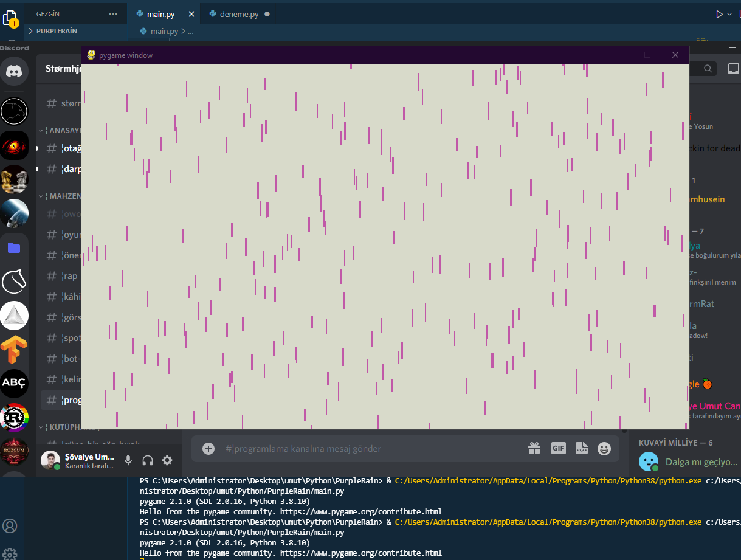741x560 pixels.
Task: Toggle the Discord microphone mute
Action: (128, 460)
